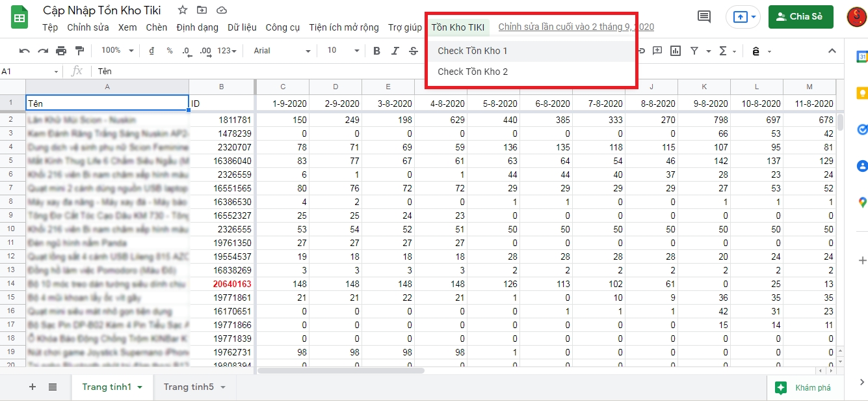Open the account avatar
Viewport: 868px width, 401px height.
[x=857, y=17]
